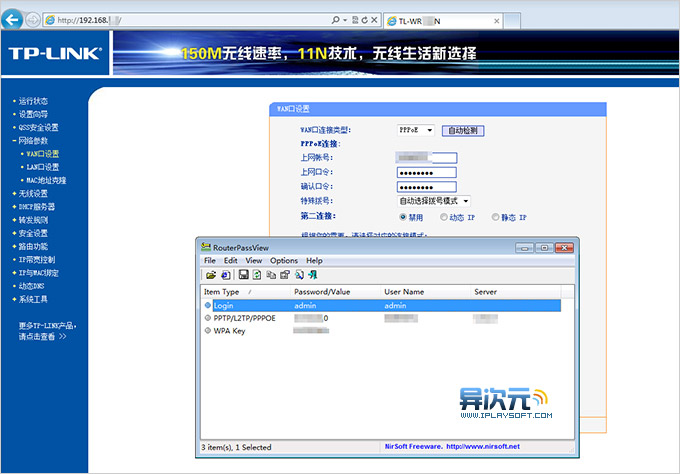Select the 禁用 radio button

coord(403,216)
